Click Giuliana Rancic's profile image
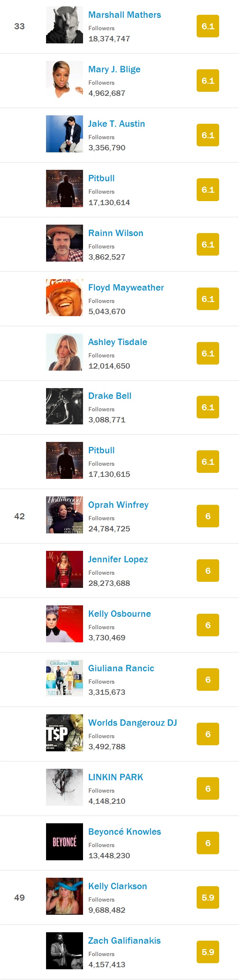Image resolution: width=239 pixels, height=980 pixels. coord(64,678)
